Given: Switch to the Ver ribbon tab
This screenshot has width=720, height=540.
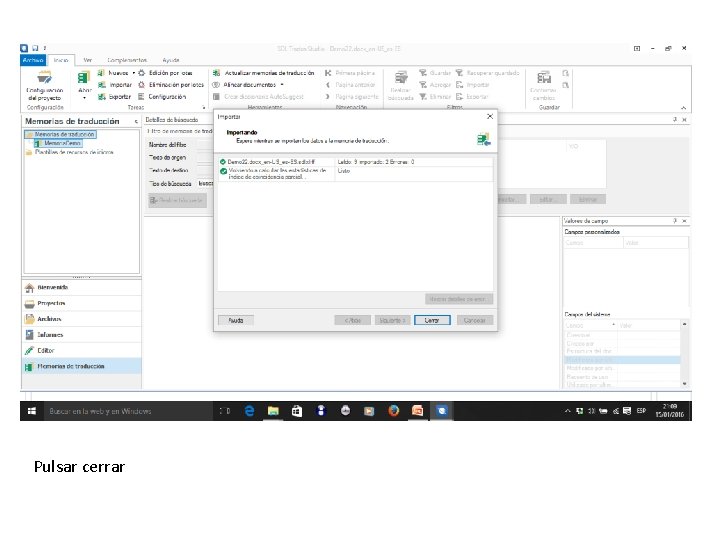Looking at the screenshot, I should 87,60.
